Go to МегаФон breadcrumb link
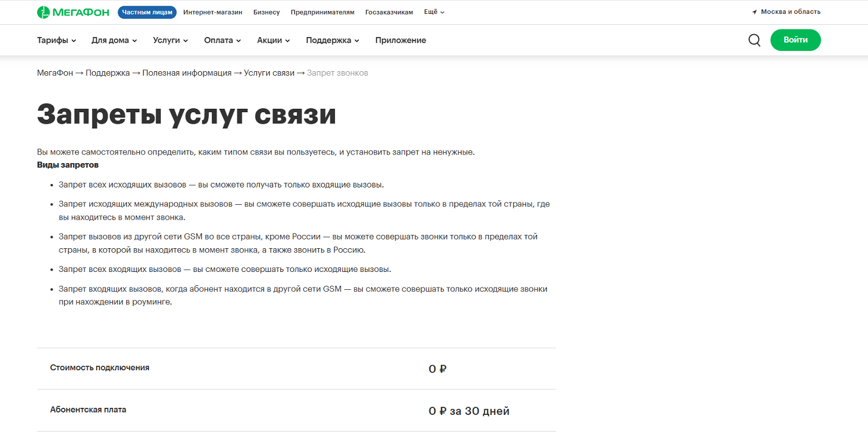The image size is (868, 442). click(55, 73)
